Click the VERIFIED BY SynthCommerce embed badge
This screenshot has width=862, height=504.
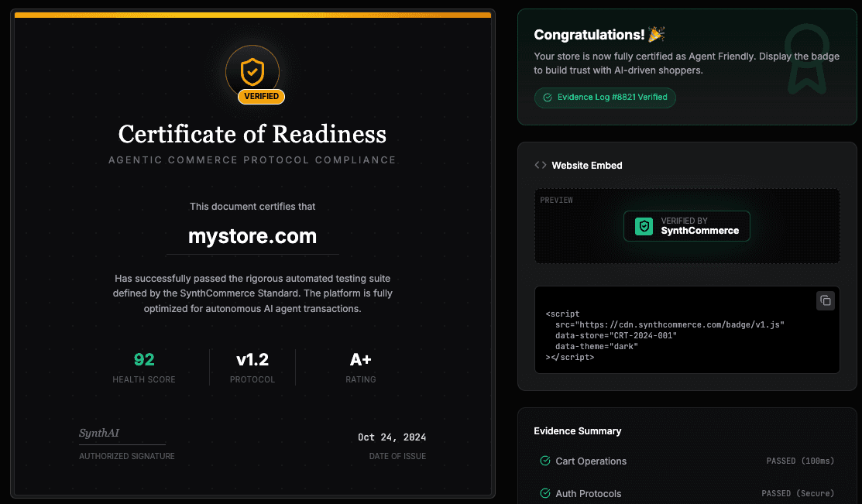coord(686,226)
